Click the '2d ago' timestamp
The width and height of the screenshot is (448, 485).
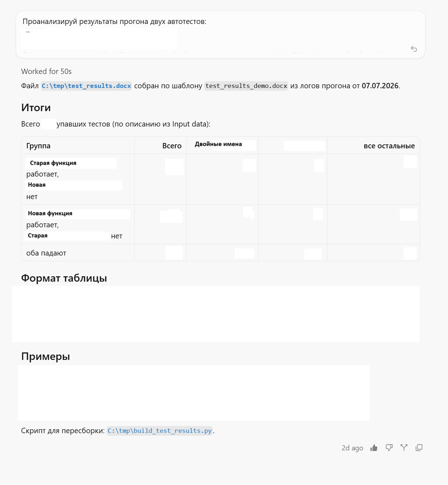pos(352,448)
